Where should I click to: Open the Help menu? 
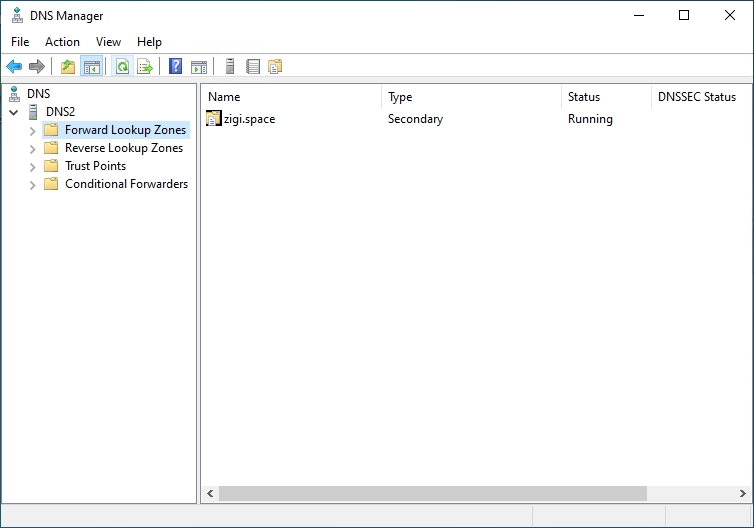[149, 42]
